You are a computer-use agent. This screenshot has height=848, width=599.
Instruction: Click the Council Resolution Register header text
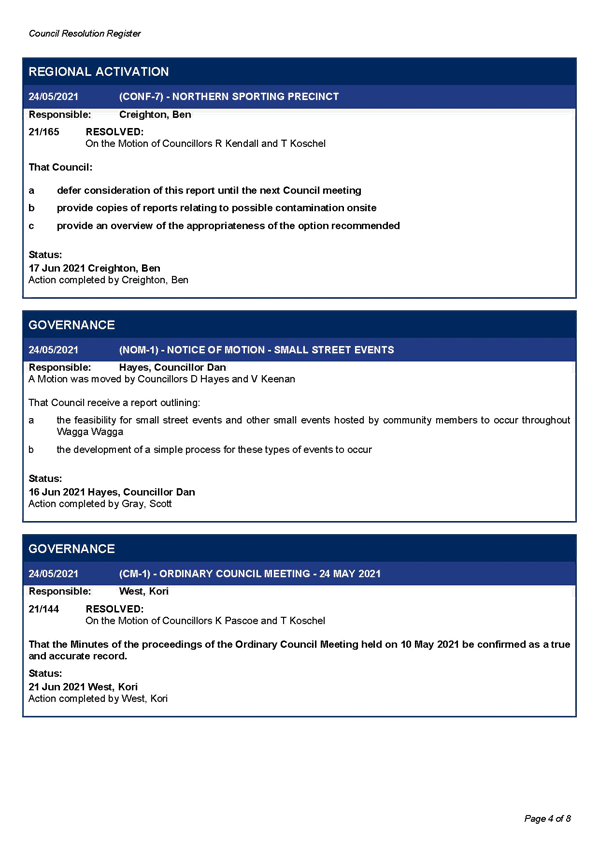coord(84,34)
